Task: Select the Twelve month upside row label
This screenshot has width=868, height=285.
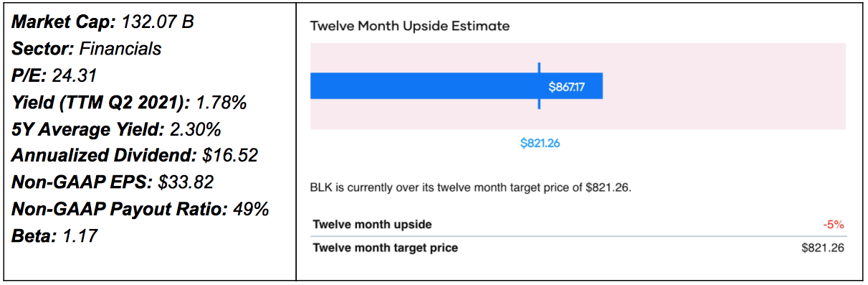Action: pos(372,225)
